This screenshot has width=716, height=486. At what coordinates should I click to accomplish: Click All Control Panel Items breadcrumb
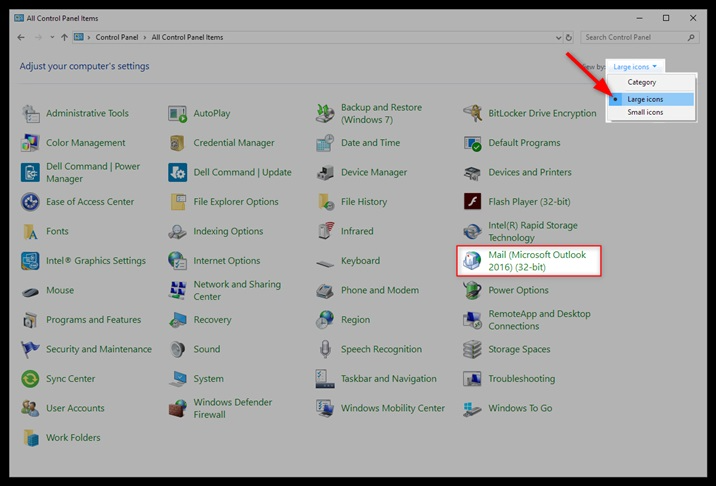coord(187,38)
